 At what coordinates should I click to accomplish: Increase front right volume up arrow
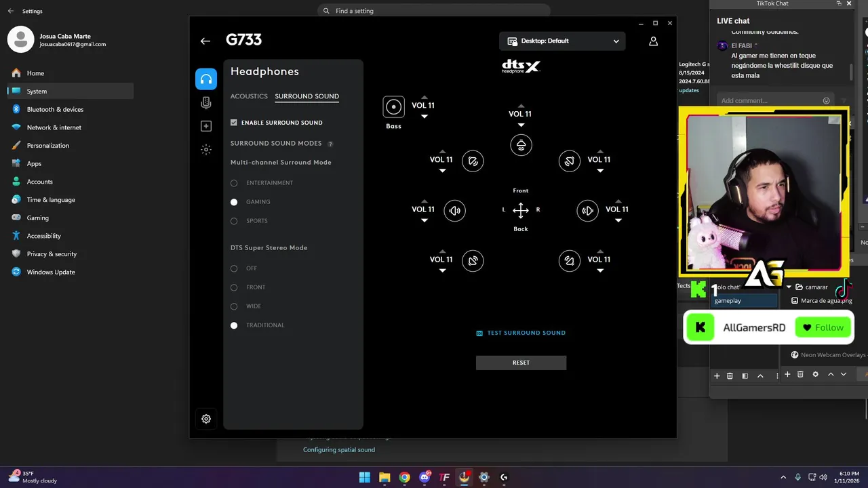[x=600, y=151]
